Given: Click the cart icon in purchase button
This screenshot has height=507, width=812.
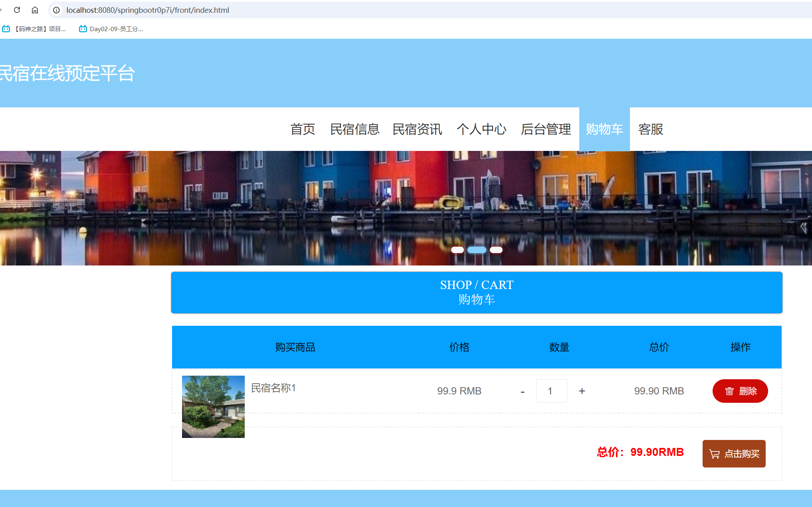Looking at the screenshot, I should click(x=714, y=454).
